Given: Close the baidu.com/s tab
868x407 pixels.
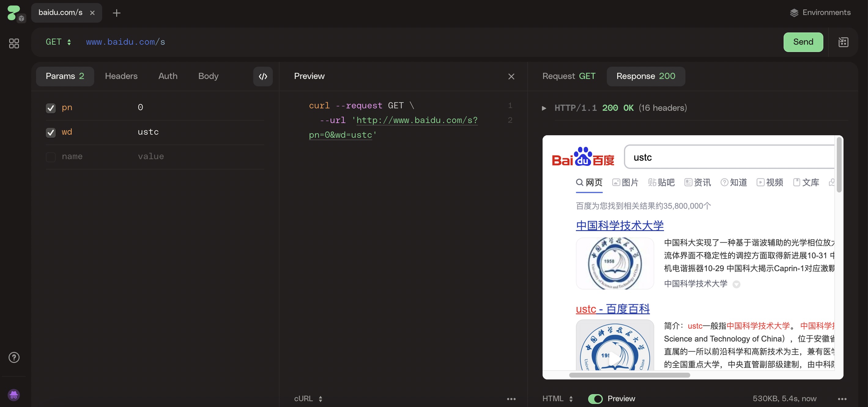Looking at the screenshot, I should tap(92, 13).
